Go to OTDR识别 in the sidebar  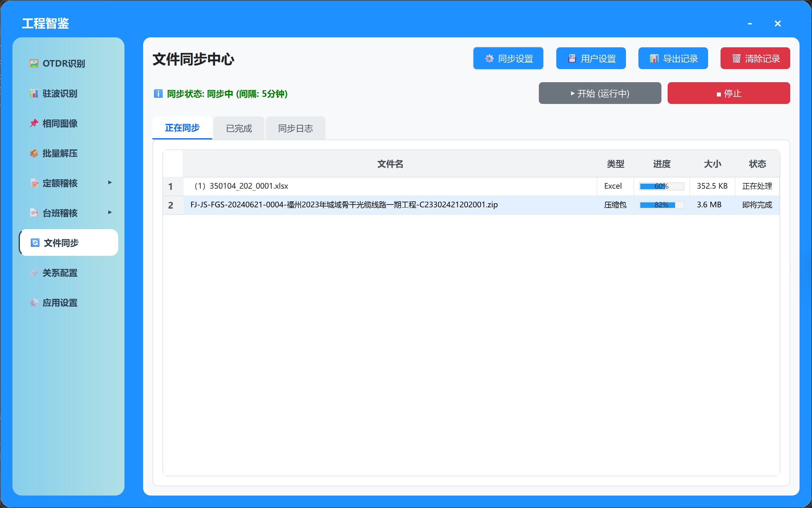[68, 63]
